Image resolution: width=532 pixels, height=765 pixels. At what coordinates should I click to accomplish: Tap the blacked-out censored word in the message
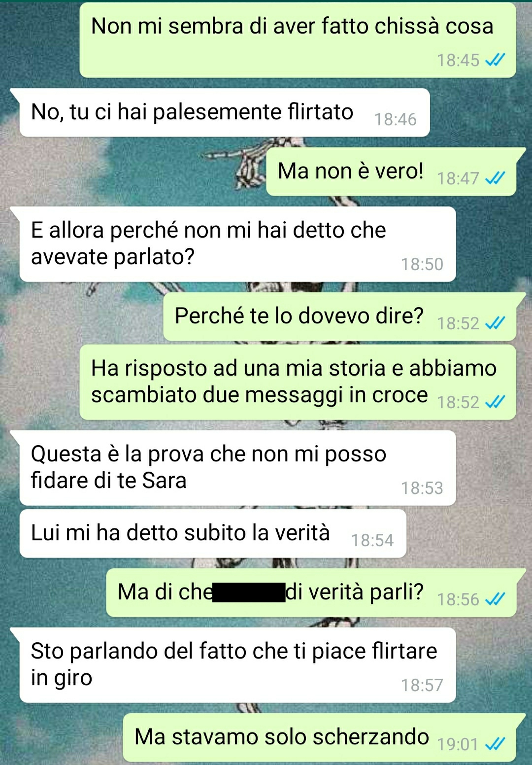pos(249,592)
